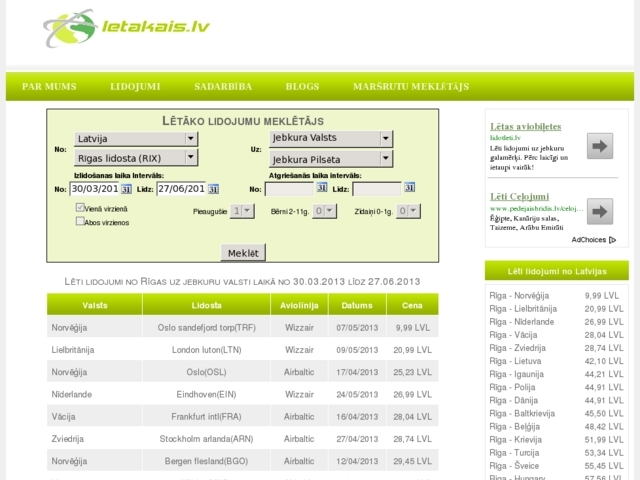Click the letakais.lv globe logo
Image resolution: width=640 pixels, height=480 pixels.
[x=70, y=28]
